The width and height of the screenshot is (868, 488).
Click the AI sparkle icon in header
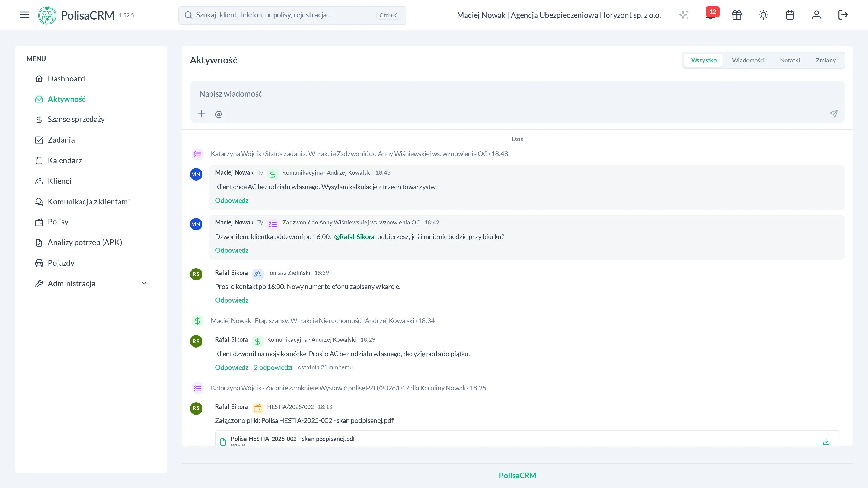click(683, 15)
